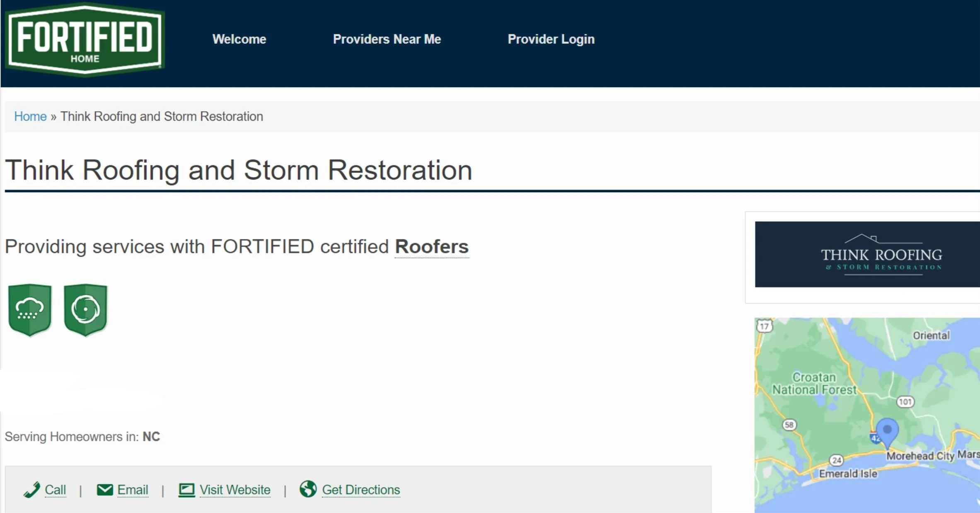
Task: Click the monitor icon beside Visit Website
Action: [x=186, y=490]
